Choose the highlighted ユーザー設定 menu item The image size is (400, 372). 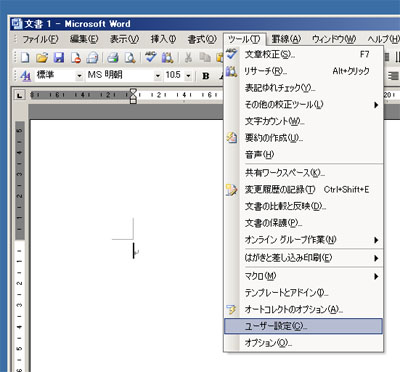303,326
